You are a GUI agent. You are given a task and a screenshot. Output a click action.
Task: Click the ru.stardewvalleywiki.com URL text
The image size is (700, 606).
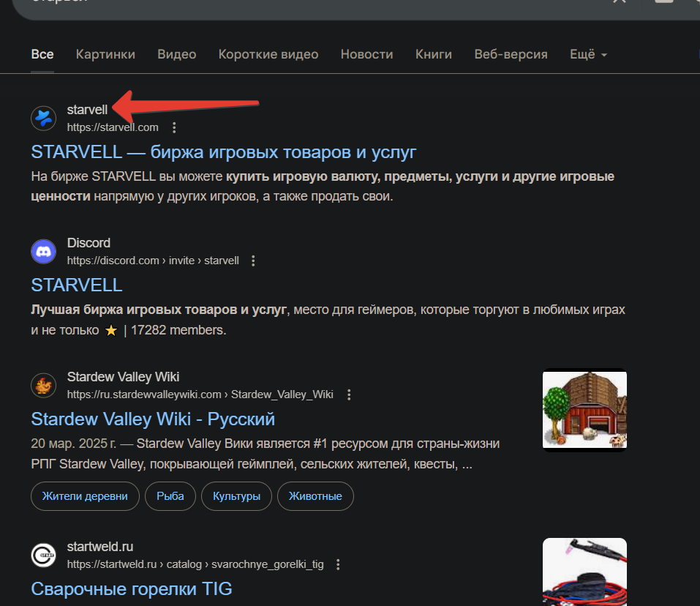200,394
